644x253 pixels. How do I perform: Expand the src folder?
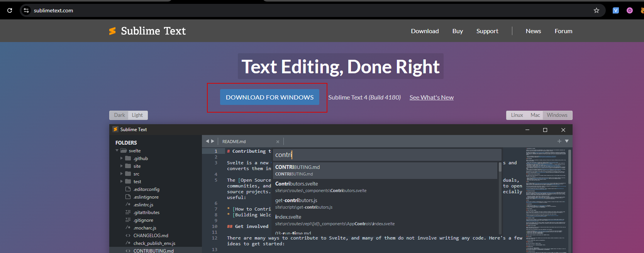(122, 174)
